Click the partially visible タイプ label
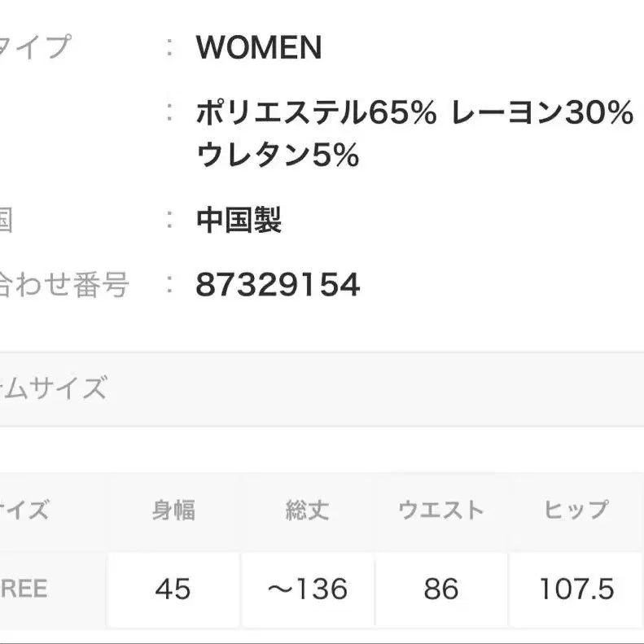This screenshot has height=644, width=644. coord(34,47)
